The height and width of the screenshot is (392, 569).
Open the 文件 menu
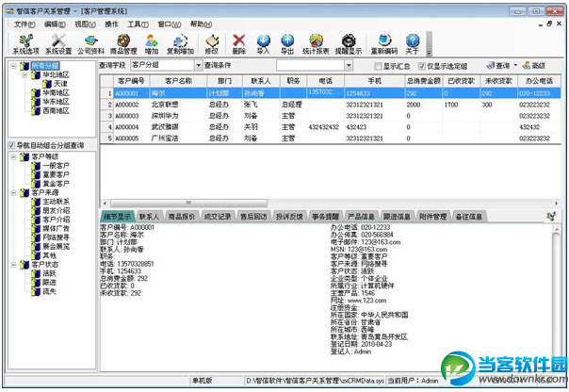click(x=24, y=24)
